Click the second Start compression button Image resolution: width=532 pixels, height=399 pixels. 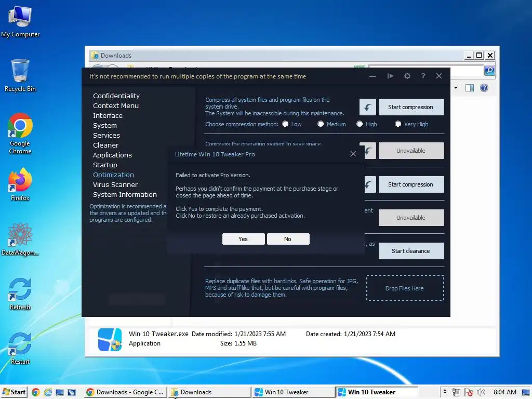coord(411,184)
